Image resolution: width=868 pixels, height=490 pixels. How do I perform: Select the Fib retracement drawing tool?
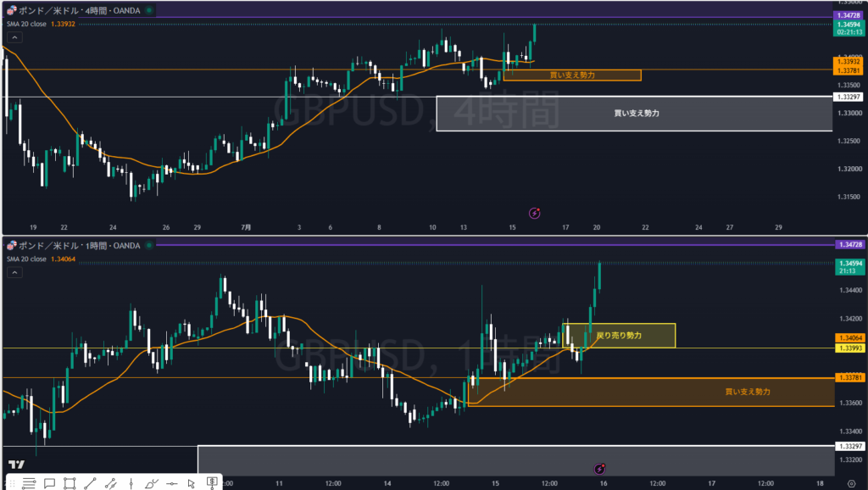pos(29,483)
